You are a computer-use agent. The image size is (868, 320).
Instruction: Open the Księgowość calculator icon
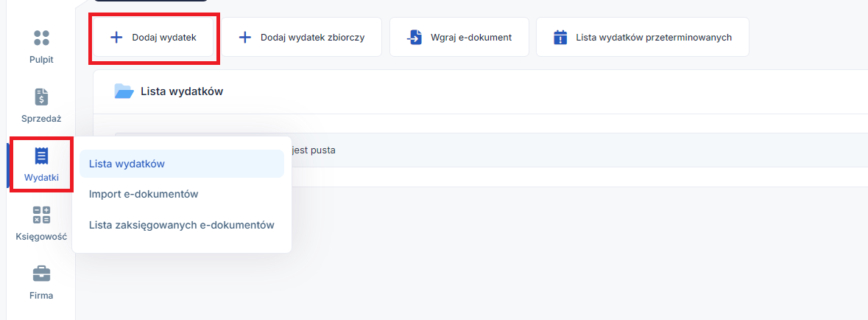[x=41, y=215]
